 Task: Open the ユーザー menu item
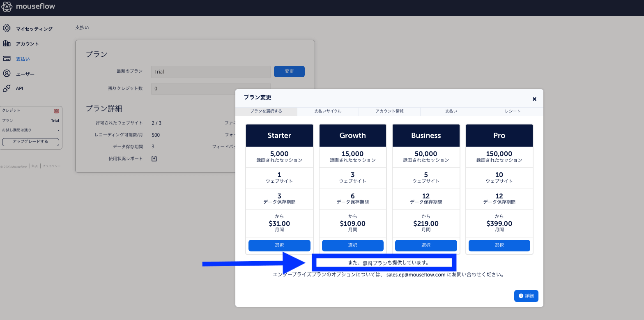tap(25, 74)
